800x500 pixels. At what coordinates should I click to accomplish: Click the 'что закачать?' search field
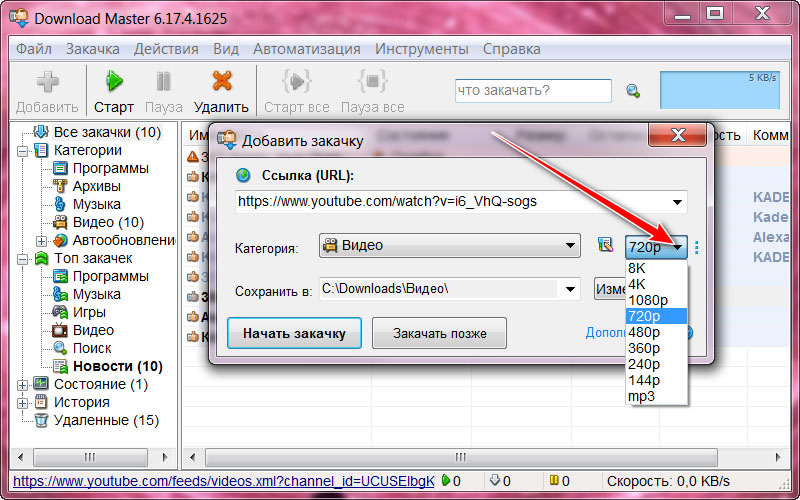coord(532,91)
